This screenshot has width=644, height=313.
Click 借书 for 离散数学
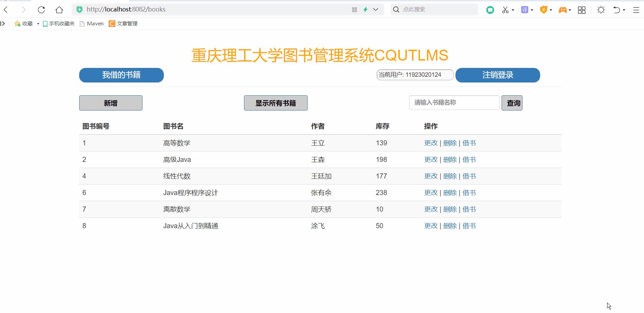pos(469,209)
